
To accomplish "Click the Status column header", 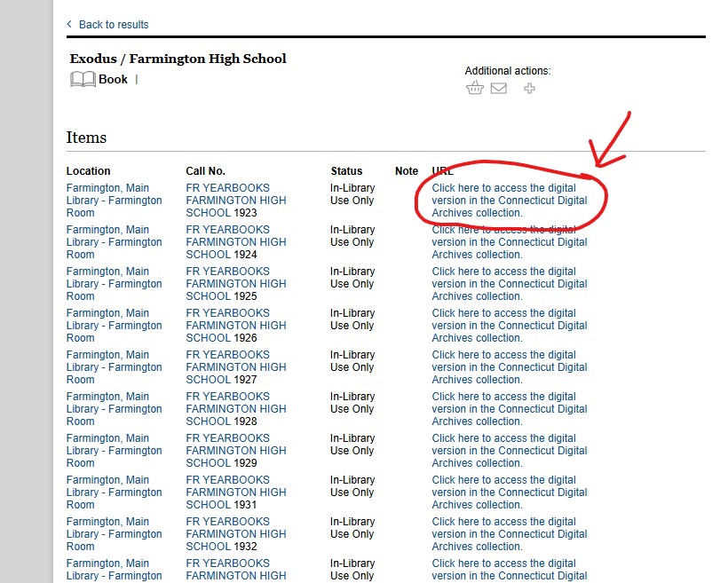I will pyautogui.click(x=346, y=171).
